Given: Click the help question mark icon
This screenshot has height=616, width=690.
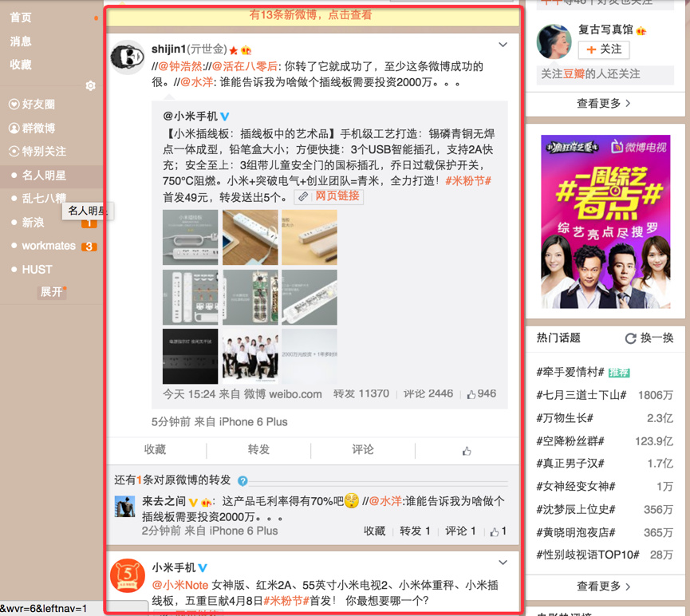Looking at the screenshot, I should point(242,481).
